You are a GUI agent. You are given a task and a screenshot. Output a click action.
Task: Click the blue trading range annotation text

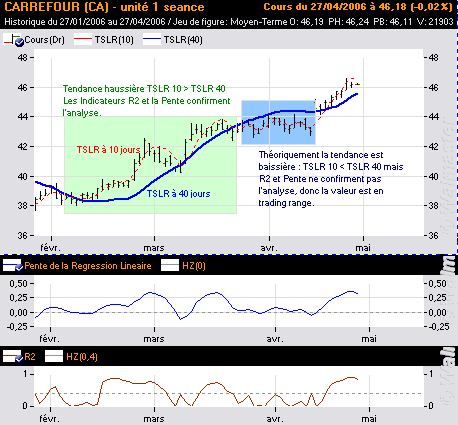[x=331, y=179]
